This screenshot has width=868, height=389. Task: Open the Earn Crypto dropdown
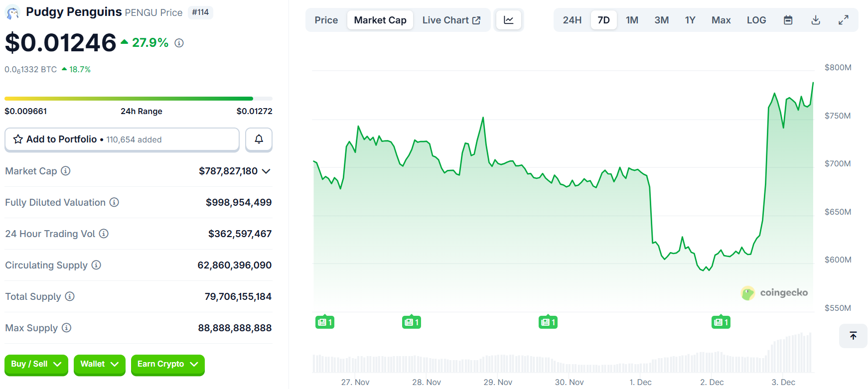click(167, 364)
